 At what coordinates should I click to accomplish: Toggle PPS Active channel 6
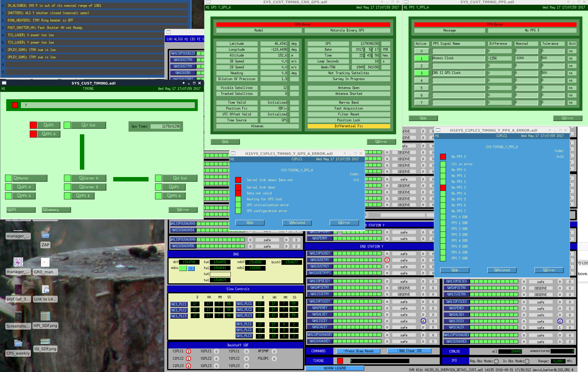(421, 95)
